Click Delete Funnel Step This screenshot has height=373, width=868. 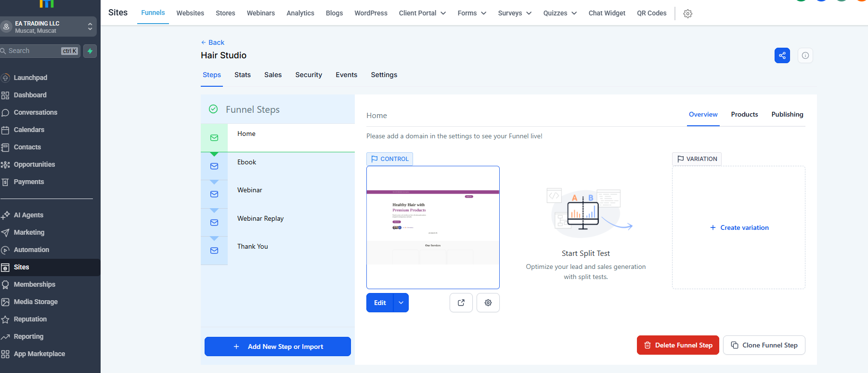(x=678, y=345)
